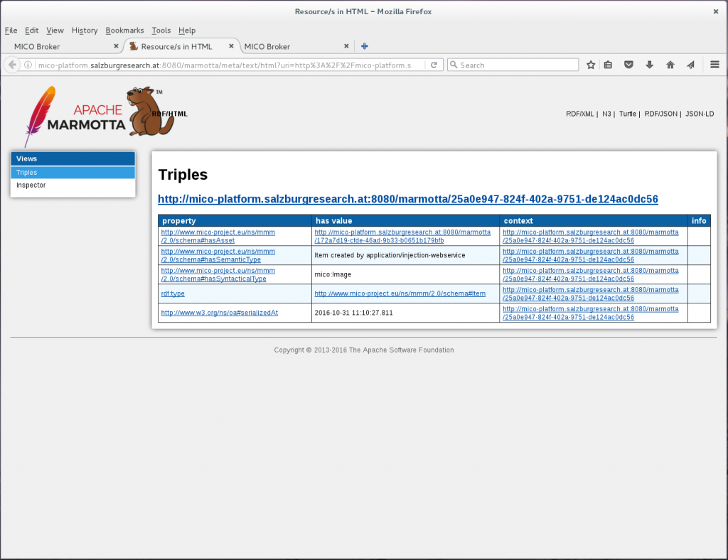The image size is (728, 560).
Task: Save the current page to Pocket
Action: tap(628, 64)
